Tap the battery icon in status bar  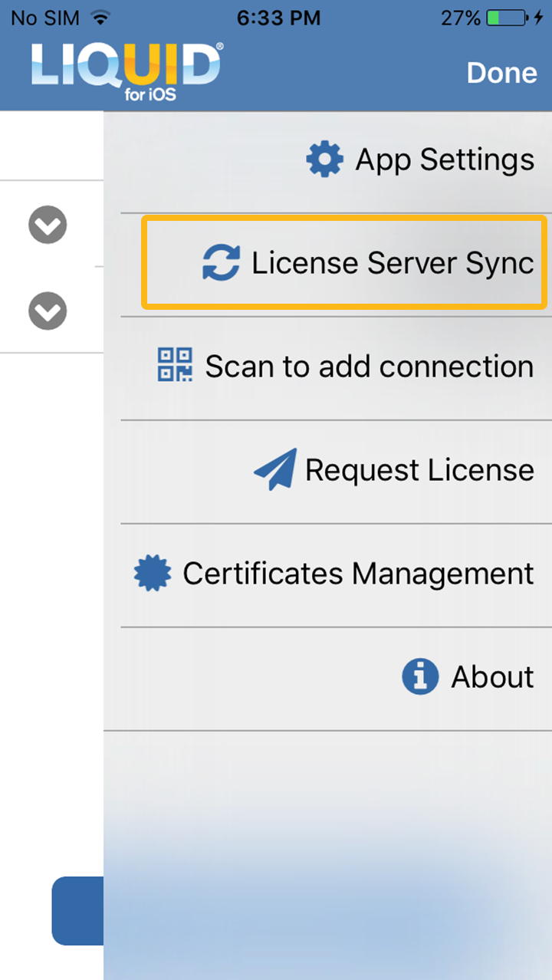tap(506, 18)
